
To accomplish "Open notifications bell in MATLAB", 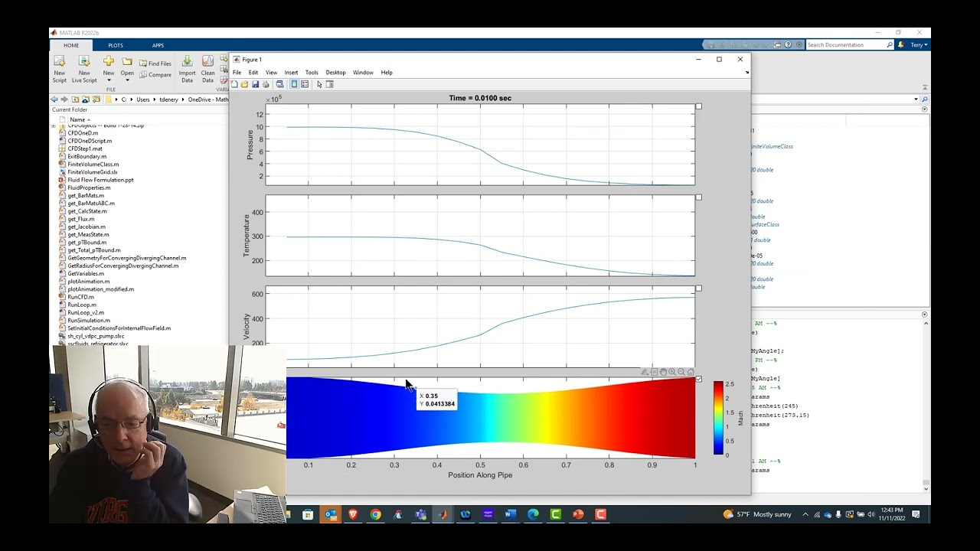I will [901, 45].
